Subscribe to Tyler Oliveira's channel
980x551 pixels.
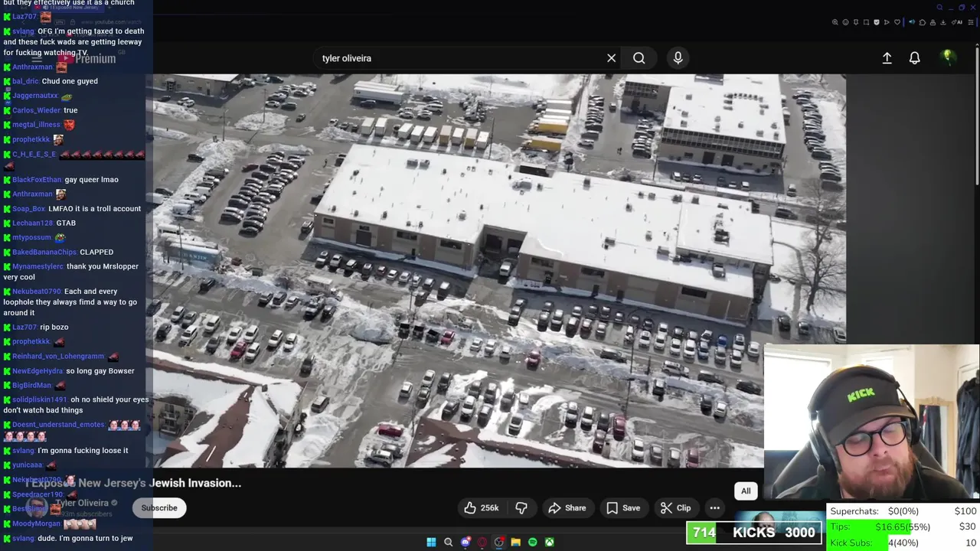pos(159,507)
